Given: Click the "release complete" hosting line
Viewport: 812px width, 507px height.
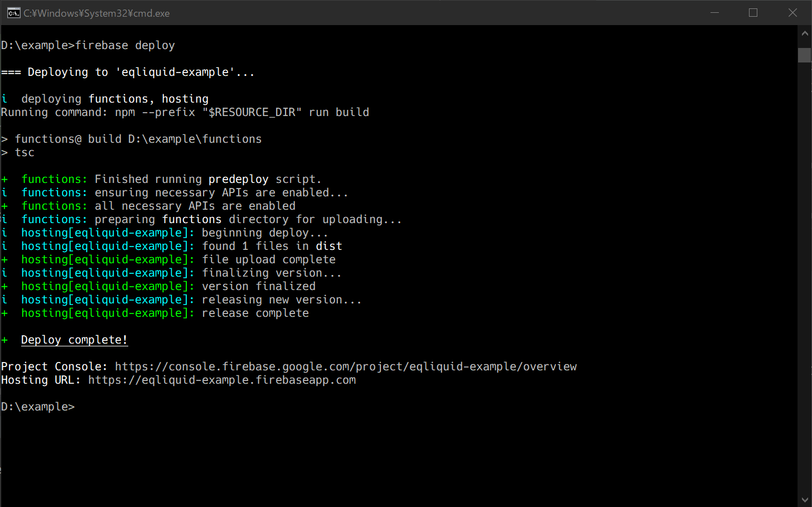Looking at the screenshot, I should point(255,313).
